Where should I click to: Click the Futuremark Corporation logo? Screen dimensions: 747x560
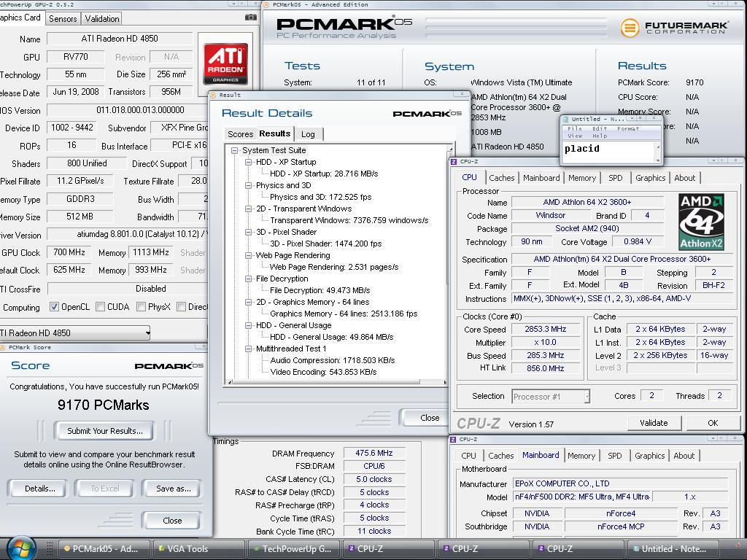(675, 28)
